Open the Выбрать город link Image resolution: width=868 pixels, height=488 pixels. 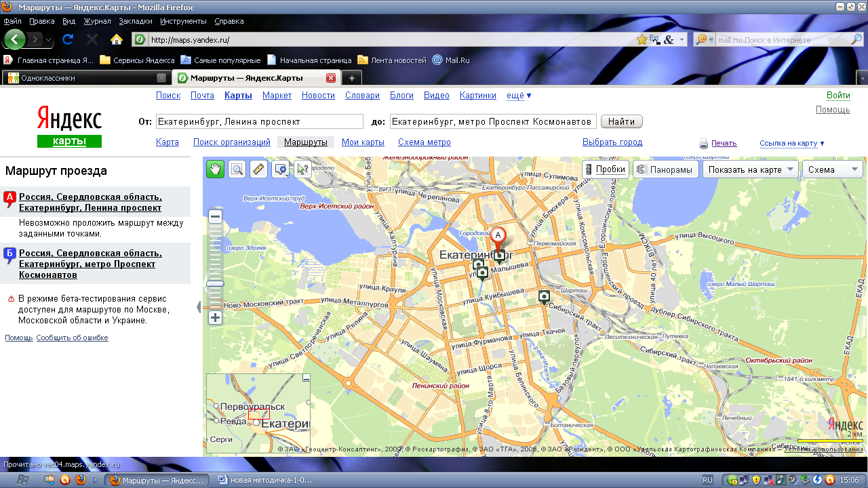[612, 142]
